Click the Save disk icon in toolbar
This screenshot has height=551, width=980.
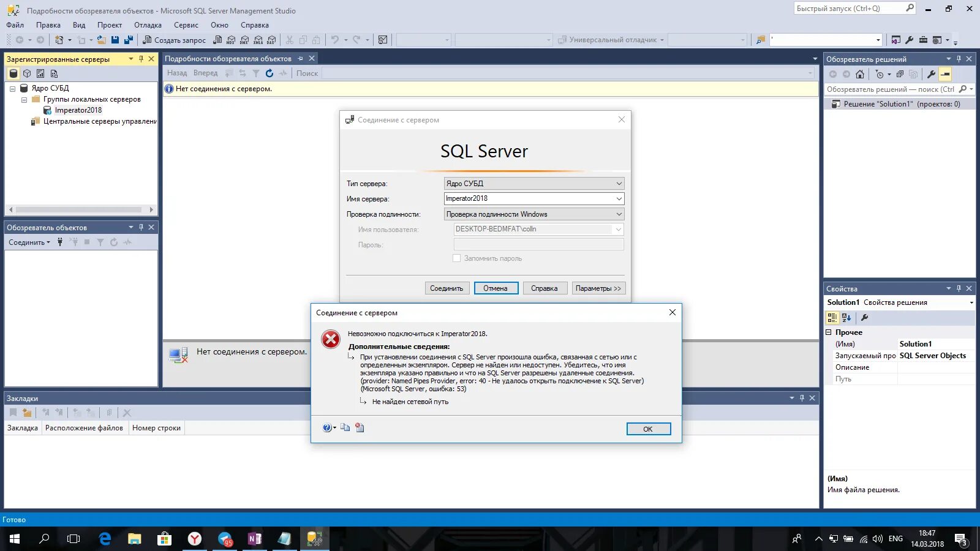(x=115, y=40)
